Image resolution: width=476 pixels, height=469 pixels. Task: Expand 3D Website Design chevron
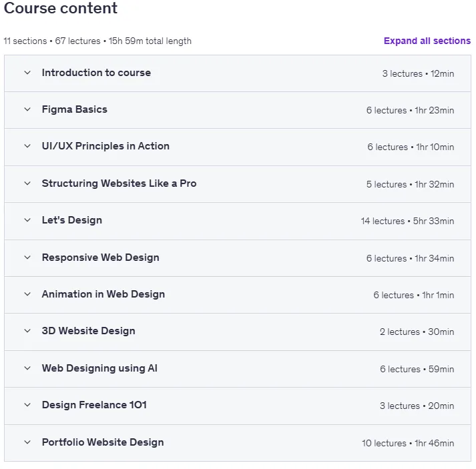point(27,331)
